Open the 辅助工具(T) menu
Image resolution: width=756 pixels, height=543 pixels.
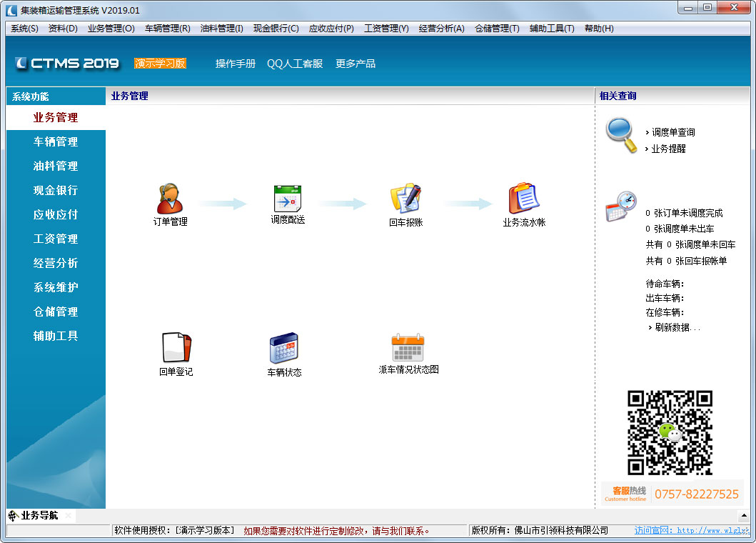552,29
